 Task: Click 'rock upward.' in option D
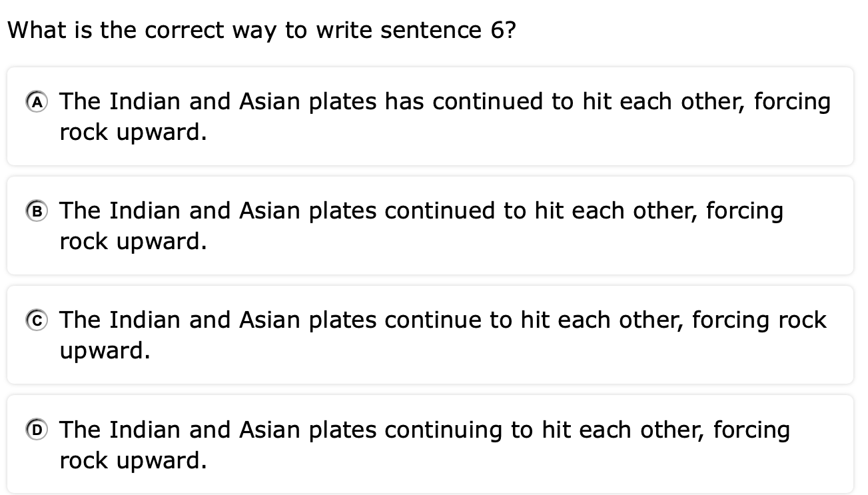click(x=133, y=460)
